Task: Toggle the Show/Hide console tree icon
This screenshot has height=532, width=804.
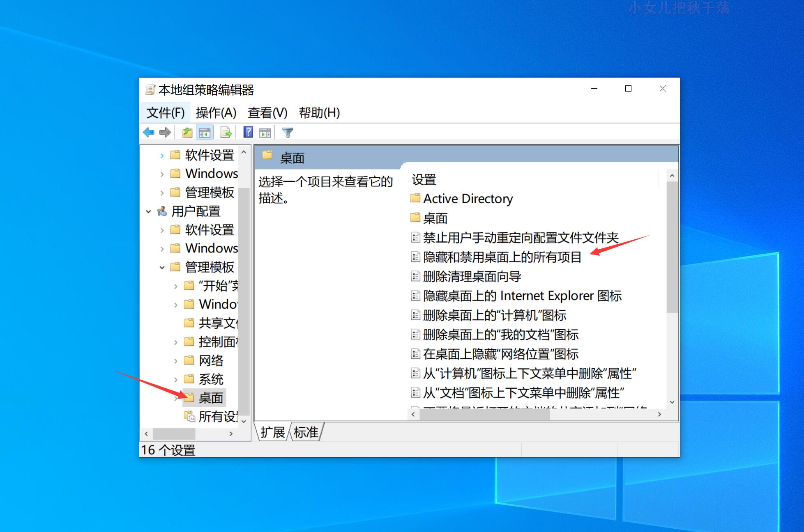Action: click(x=205, y=132)
